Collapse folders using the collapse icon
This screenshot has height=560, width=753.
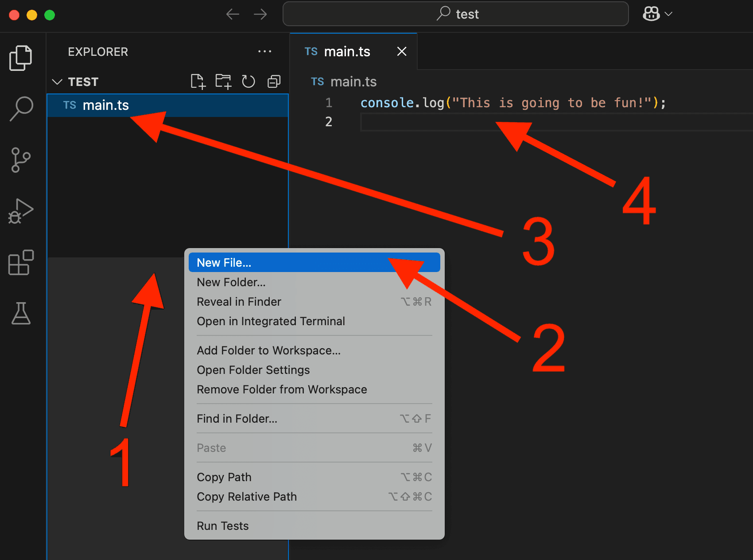[x=274, y=81]
